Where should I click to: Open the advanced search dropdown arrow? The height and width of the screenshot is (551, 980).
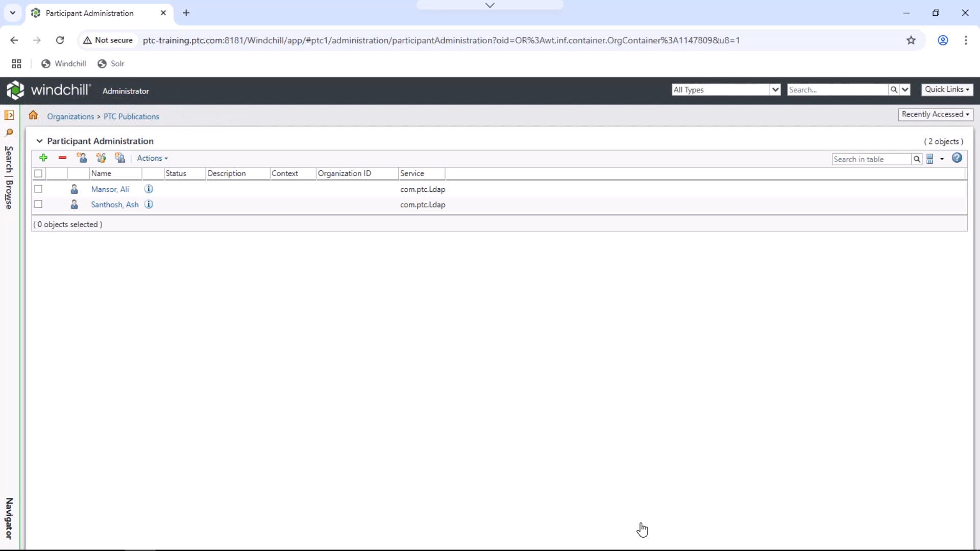(905, 90)
